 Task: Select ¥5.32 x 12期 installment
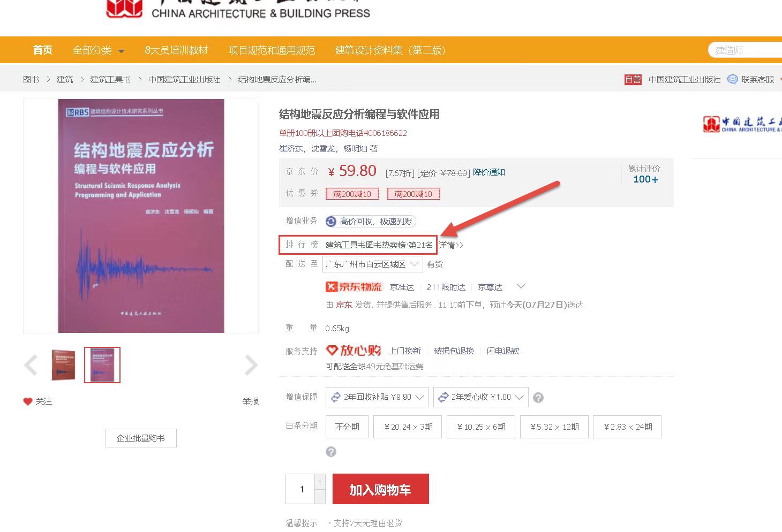[554, 427]
